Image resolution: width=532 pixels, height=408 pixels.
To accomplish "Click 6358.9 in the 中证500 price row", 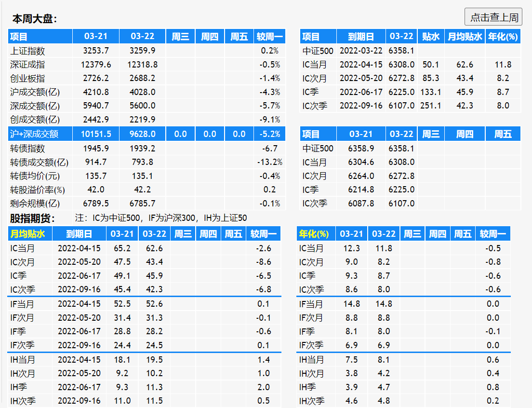I will (x=361, y=149).
